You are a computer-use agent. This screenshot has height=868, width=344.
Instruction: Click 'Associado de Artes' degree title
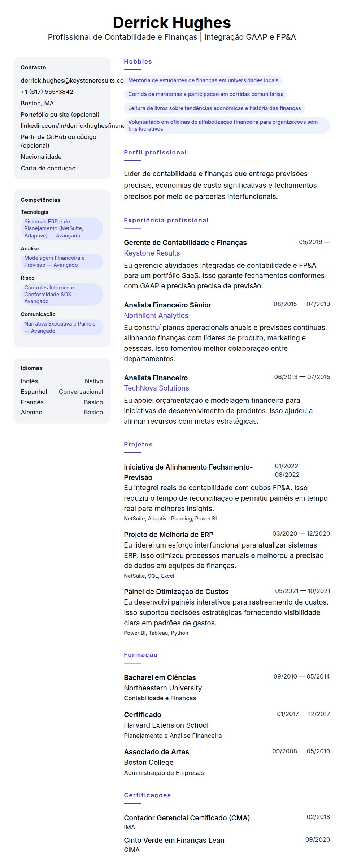pyautogui.click(x=156, y=752)
